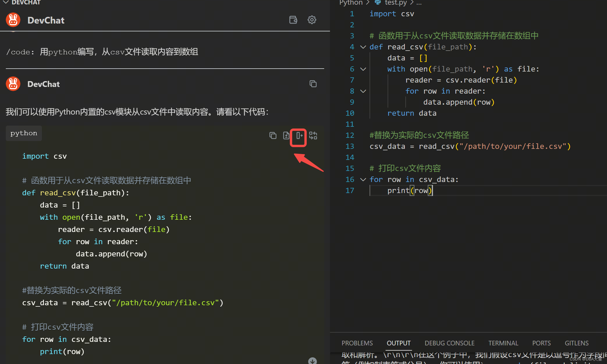Open the PORTS tab
This screenshot has width=607, height=364.
[541, 343]
